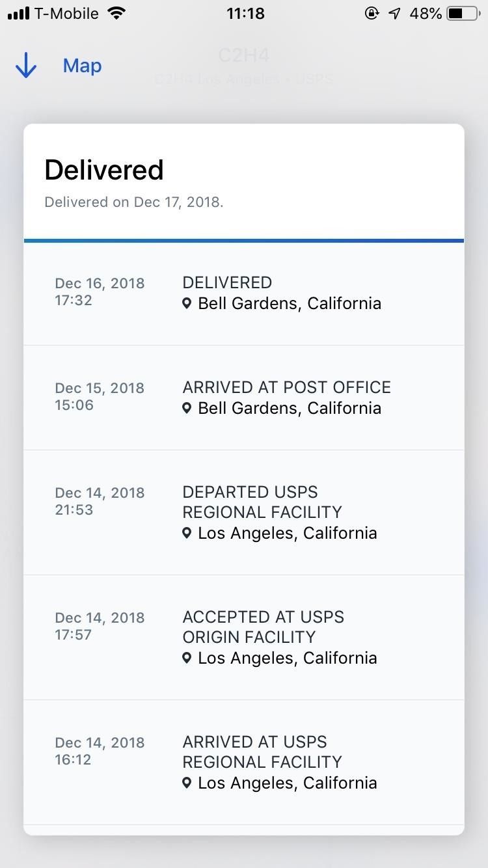Tap the Dec 14, 2018 16:12 timestamp
The height and width of the screenshot is (868, 488).
coord(100,751)
